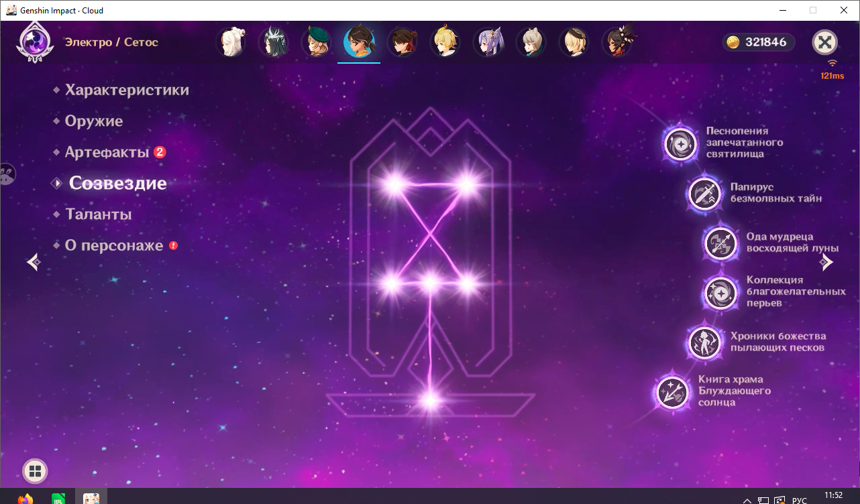Viewport: 860px width, 504px height.
Task: Select the Созвездие menu section
Action: click(117, 183)
